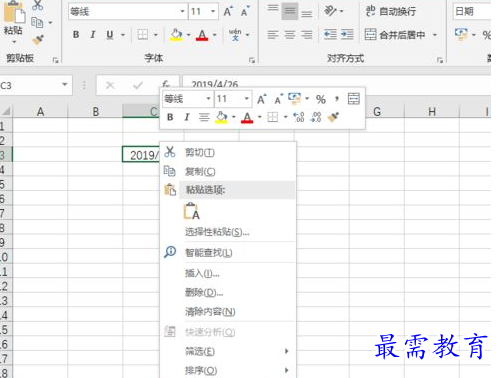The width and height of the screenshot is (496, 378).
Task: Open ribbon font color dropdown arrow
Action: (214, 35)
